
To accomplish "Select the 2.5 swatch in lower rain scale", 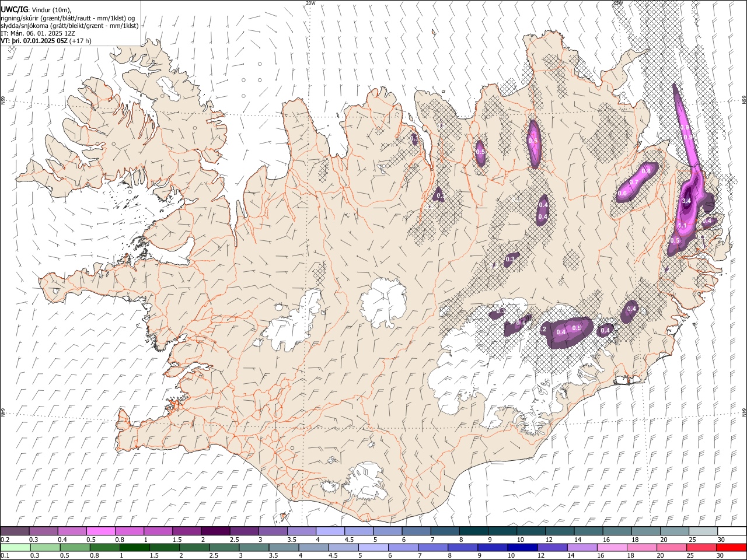I will [x=224, y=548].
